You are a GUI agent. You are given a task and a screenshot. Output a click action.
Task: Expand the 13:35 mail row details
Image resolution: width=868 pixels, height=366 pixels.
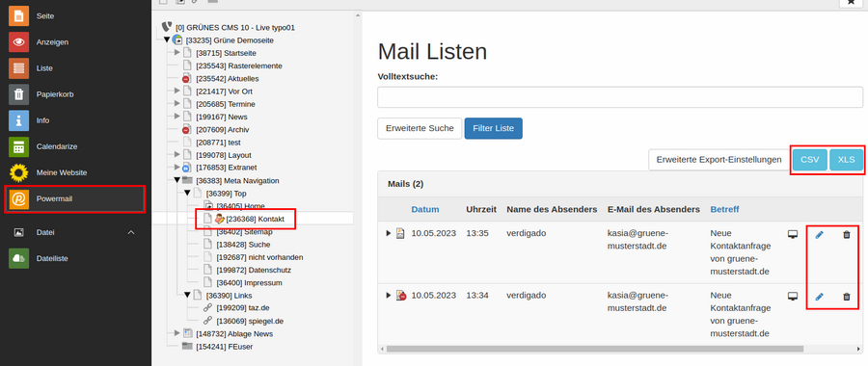click(x=389, y=233)
